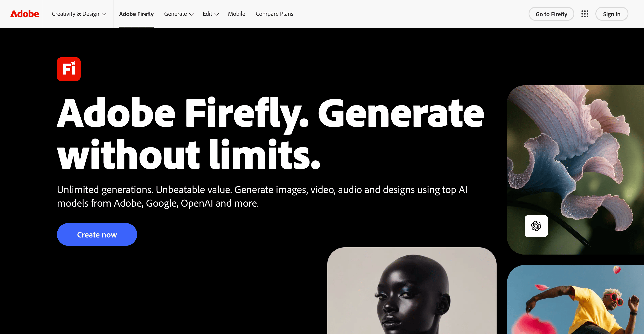Click the Sign in button
This screenshot has height=334, width=644.
[x=612, y=14]
